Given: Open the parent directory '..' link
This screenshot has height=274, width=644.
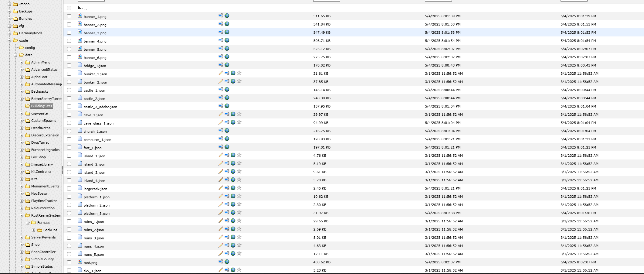Looking at the screenshot, I should pos(85,9).
